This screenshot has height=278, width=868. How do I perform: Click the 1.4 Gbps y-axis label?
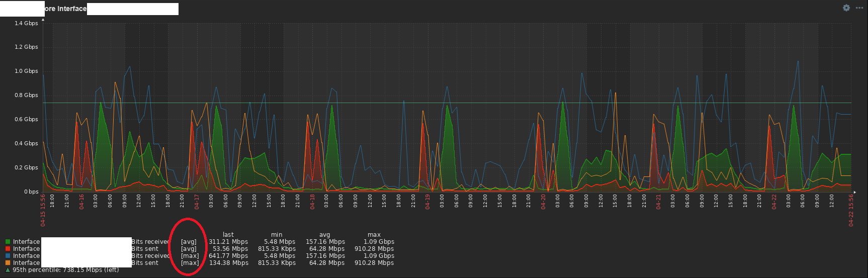point(26,23)
